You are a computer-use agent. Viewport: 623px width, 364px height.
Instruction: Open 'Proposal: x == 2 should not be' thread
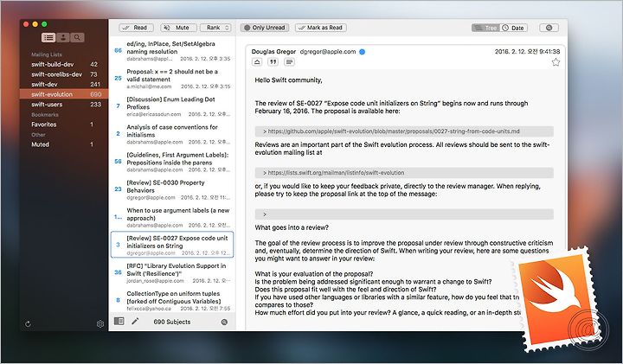(172, 79)
